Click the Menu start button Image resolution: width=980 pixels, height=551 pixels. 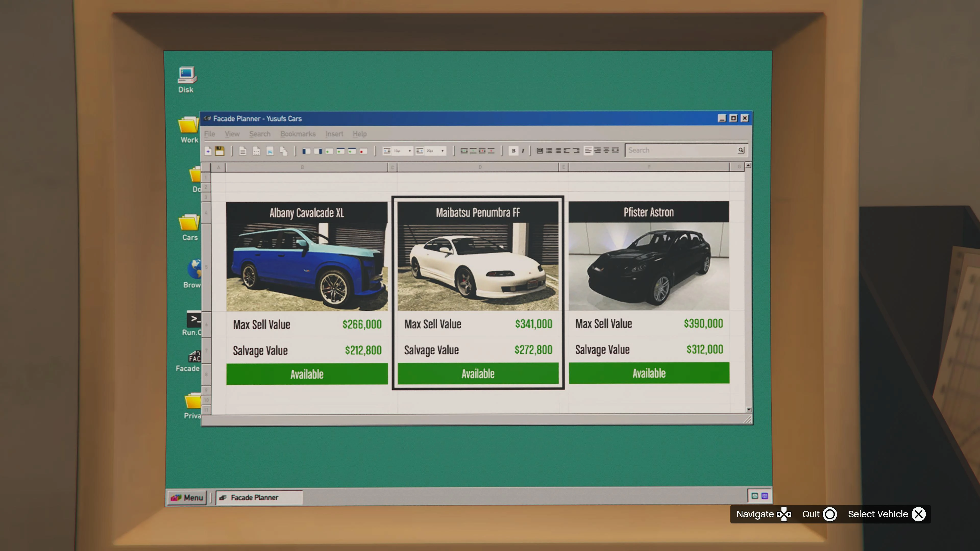(x=187, y=497)
